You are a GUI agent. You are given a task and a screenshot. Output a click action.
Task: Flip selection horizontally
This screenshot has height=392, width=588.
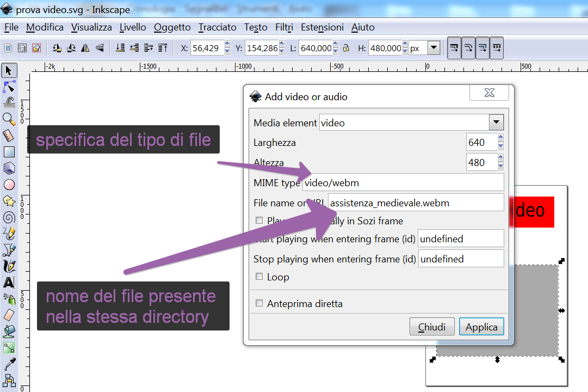pos(85,48)
